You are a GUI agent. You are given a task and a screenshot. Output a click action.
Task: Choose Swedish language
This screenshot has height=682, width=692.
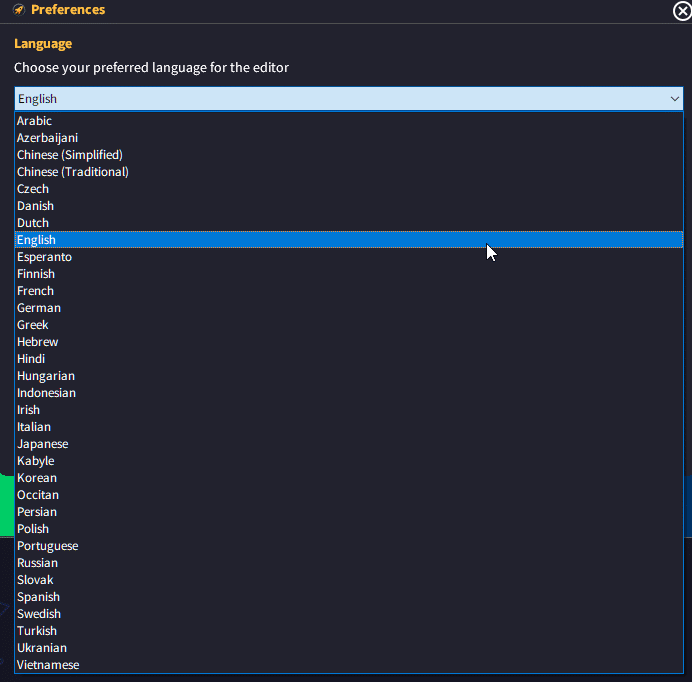tap(349, 614)
